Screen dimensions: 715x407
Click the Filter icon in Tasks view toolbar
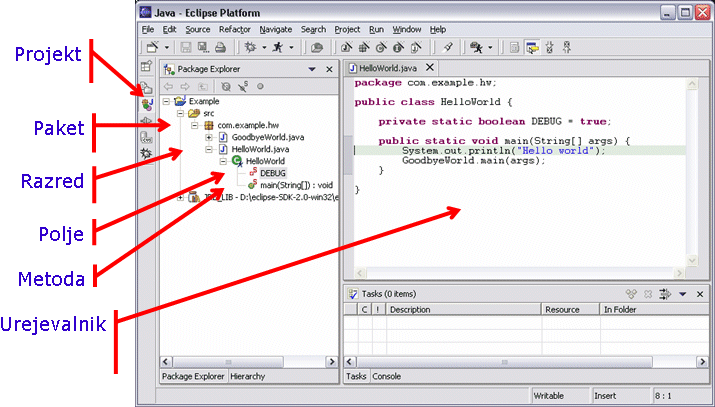pyautogui.click(x=665, y=294)
